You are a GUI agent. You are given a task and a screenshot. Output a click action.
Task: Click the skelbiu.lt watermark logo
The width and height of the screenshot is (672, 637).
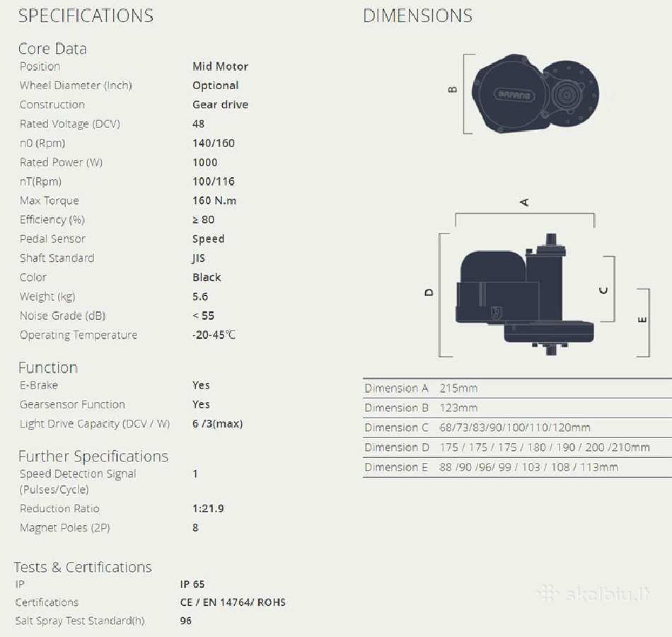coord(593,594)
